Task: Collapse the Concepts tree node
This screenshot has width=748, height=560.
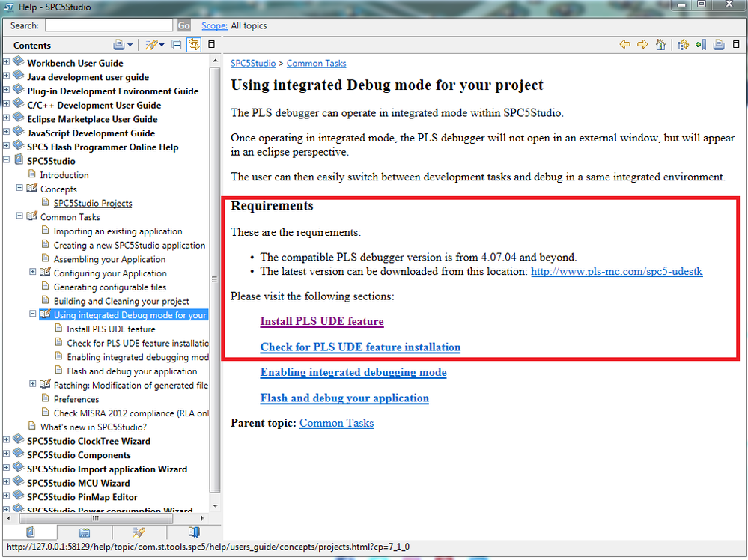Action: [19, 187]
